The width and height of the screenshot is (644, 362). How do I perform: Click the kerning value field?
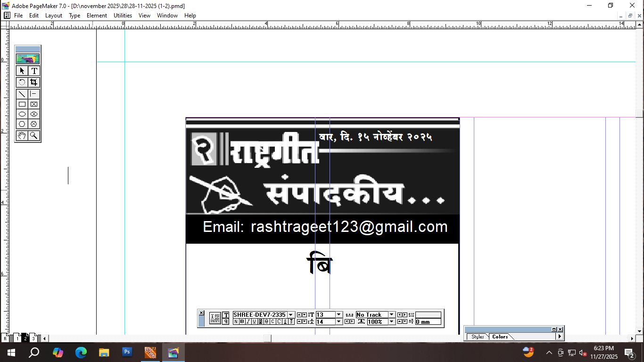pos(428,315)
